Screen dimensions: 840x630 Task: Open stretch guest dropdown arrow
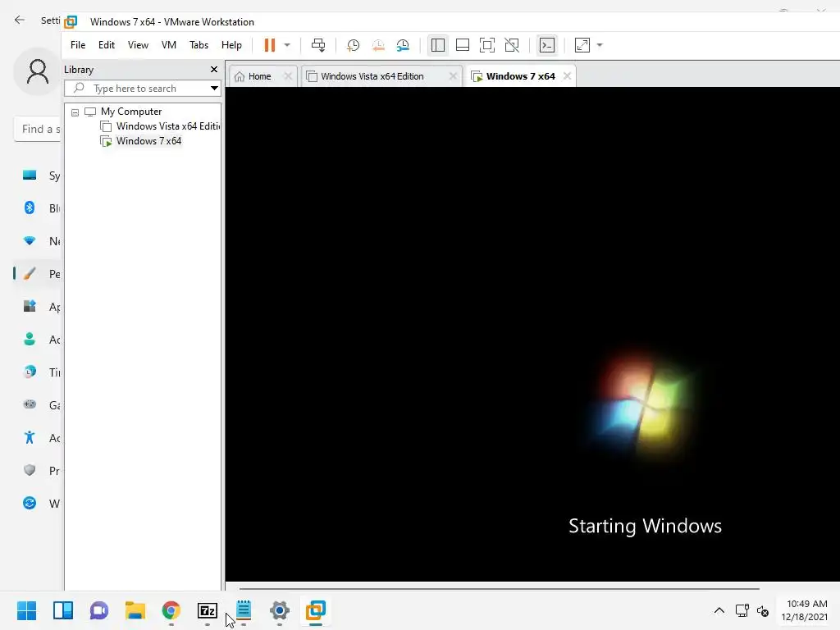point(600,45)
